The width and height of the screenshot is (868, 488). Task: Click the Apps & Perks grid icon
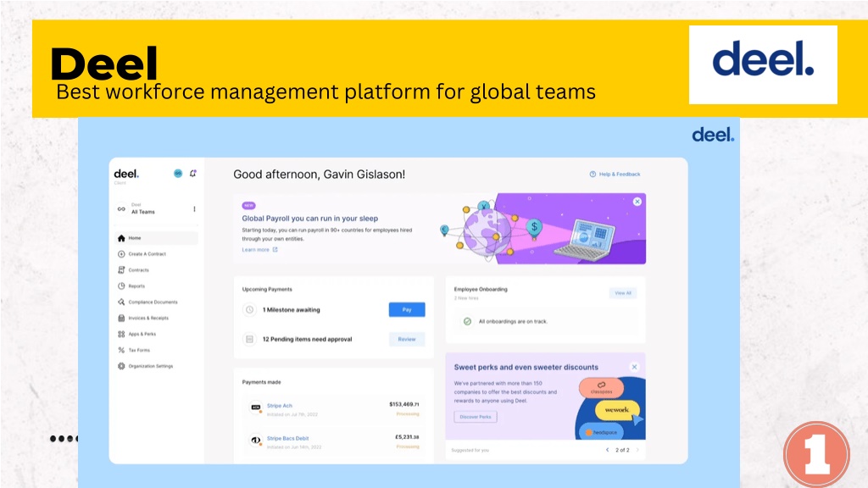click(x=121, y=334)
